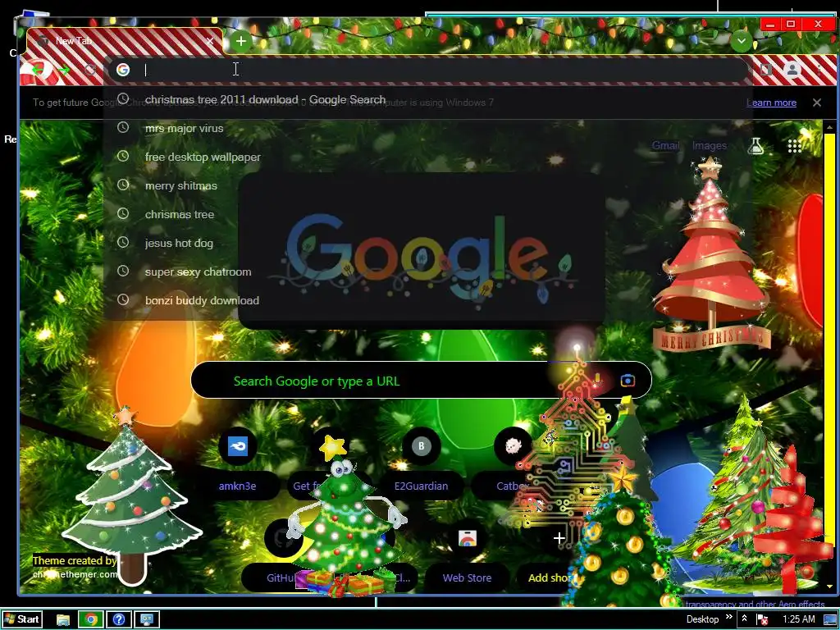
Task: Reload the page with the refresh icon
Action: coord(90,70)
